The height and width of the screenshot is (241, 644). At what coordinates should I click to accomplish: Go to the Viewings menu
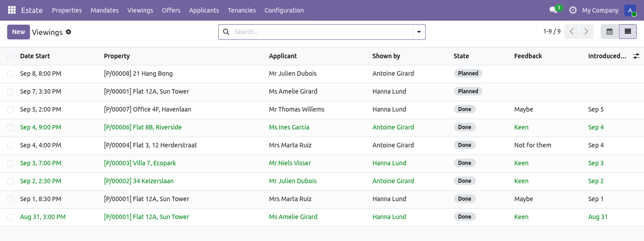140,10
